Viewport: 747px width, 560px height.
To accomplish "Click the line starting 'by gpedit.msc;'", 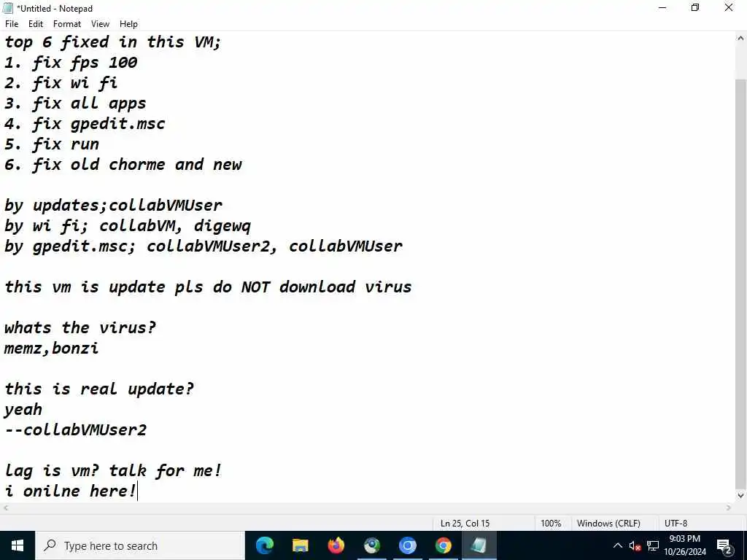I will click(204, 246).
